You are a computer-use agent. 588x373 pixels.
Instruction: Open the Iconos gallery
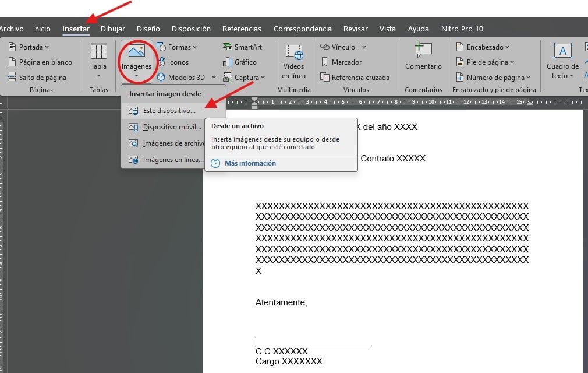(173, 62)
